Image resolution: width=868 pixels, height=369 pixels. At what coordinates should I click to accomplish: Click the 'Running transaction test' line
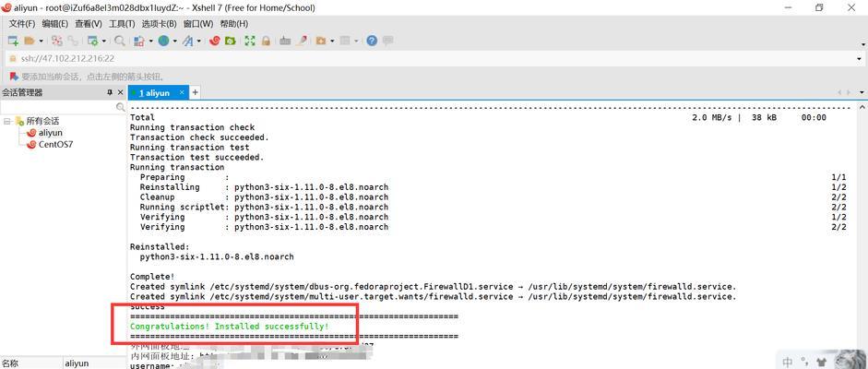click(x=190, y=148)
